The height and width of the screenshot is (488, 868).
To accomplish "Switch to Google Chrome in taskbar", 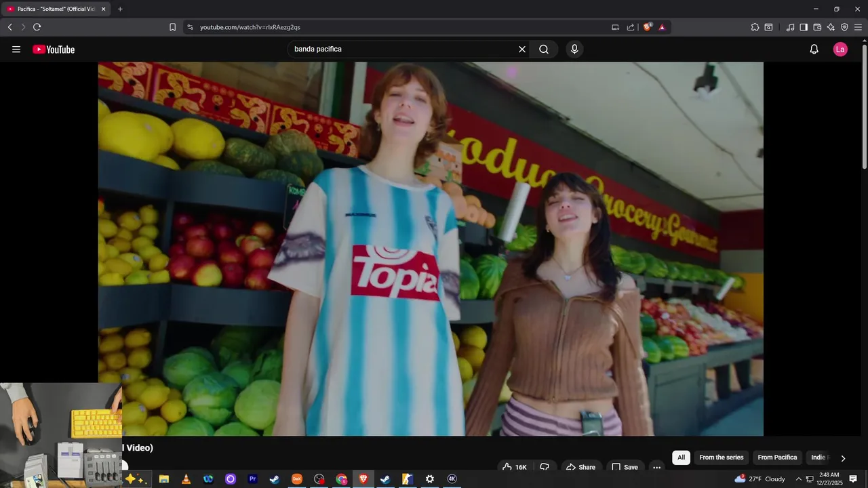I will pos(342,479).
